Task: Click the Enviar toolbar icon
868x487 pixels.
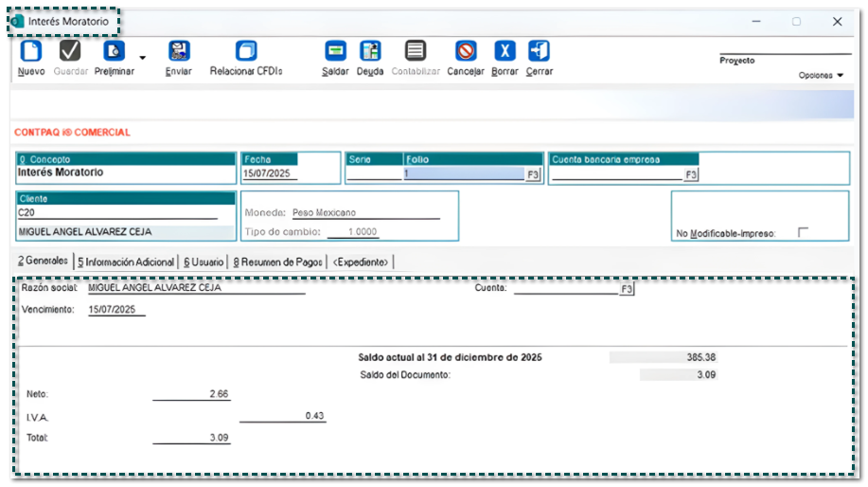Action: tap(178, 51)
